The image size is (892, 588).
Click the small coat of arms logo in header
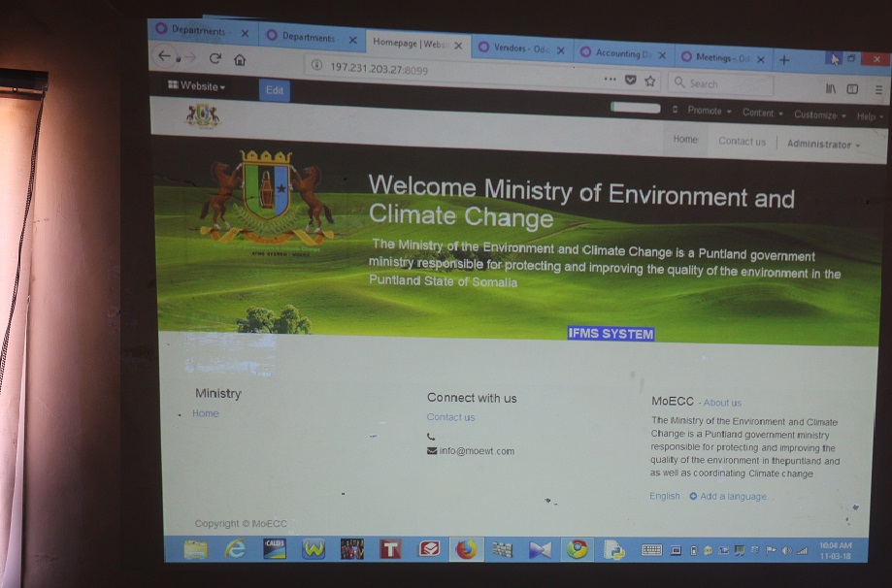[203, 115]
